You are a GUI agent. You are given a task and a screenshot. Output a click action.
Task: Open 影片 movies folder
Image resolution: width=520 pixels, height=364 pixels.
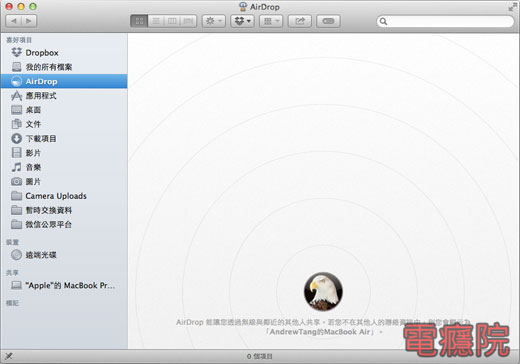(64, 153)
